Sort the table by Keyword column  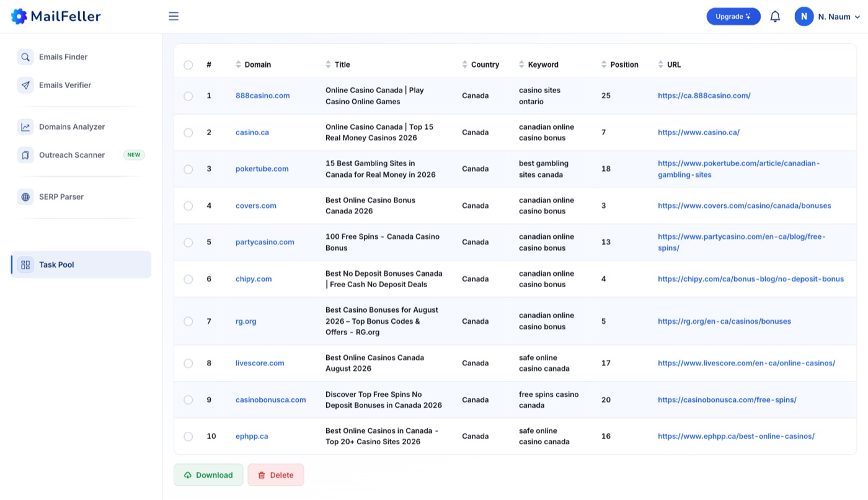(x=539, y=65)
